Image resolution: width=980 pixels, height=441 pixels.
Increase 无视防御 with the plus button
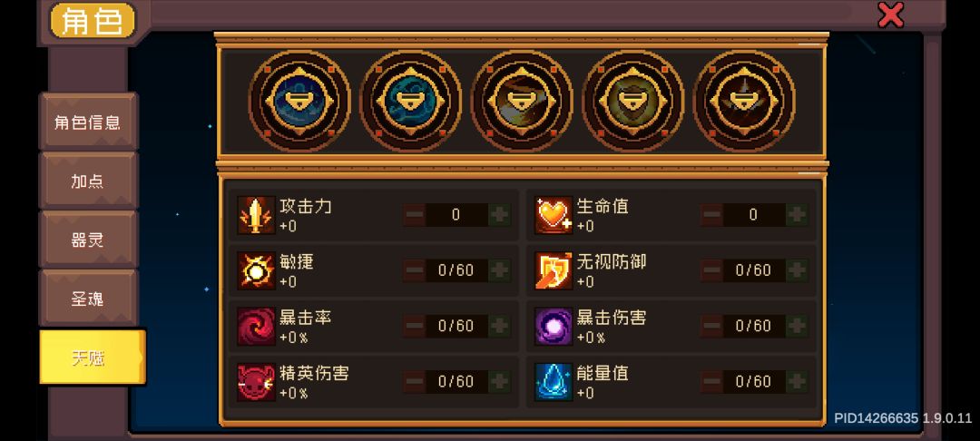click(x=797, y=270)
